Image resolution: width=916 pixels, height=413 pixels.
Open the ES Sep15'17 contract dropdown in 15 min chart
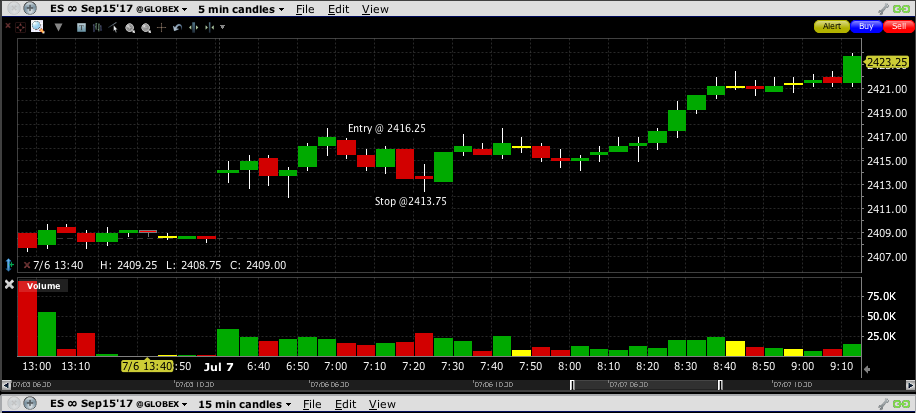[119, 404]
